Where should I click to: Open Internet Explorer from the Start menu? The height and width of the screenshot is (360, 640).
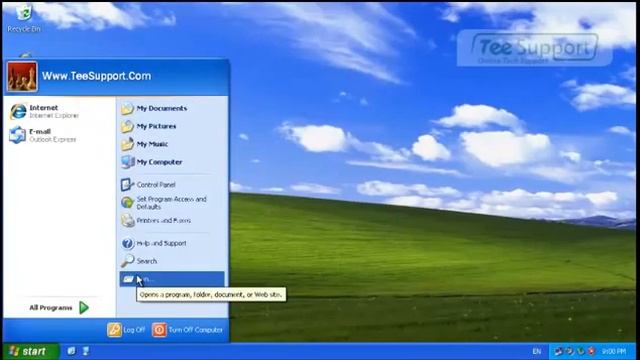click(x=45, y=111)
